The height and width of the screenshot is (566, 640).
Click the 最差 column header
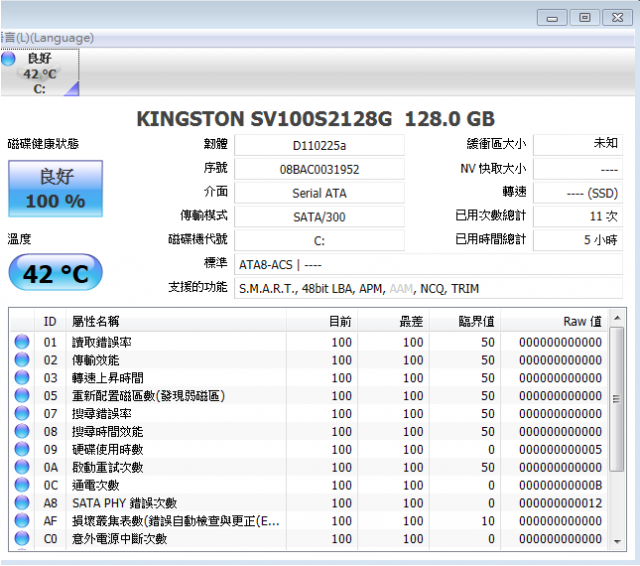pyautogui.click(x=393, y=321)
